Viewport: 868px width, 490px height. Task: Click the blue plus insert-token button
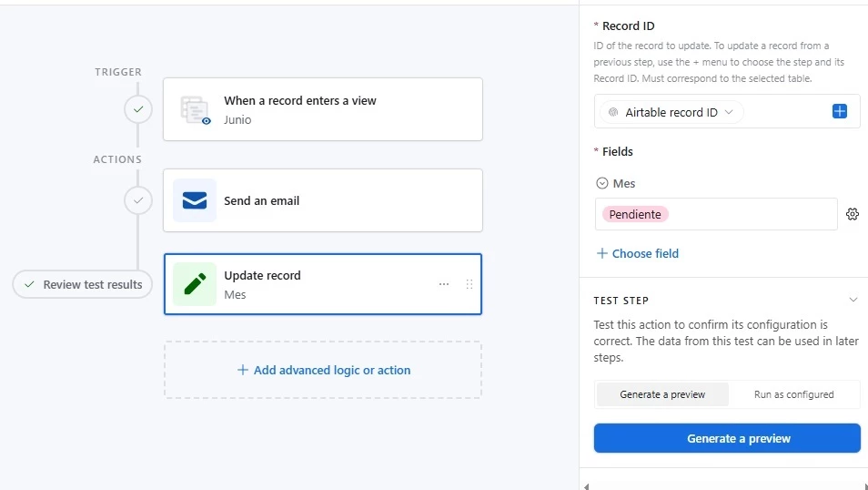[839, 111]
